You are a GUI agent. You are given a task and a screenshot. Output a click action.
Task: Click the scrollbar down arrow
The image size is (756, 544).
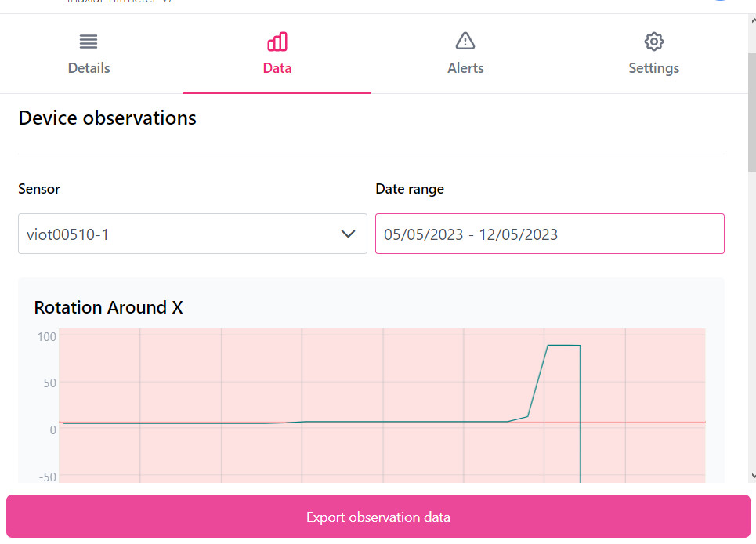(752, 475)
